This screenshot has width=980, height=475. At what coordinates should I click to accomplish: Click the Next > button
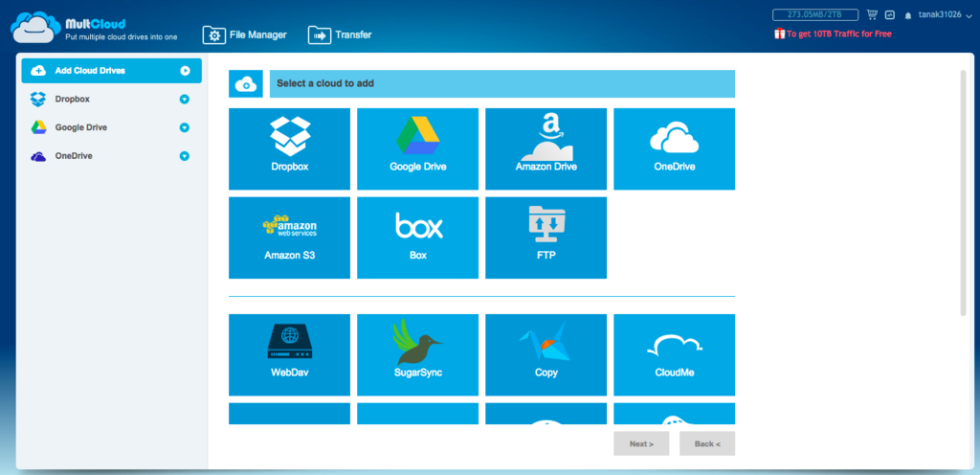641,443
